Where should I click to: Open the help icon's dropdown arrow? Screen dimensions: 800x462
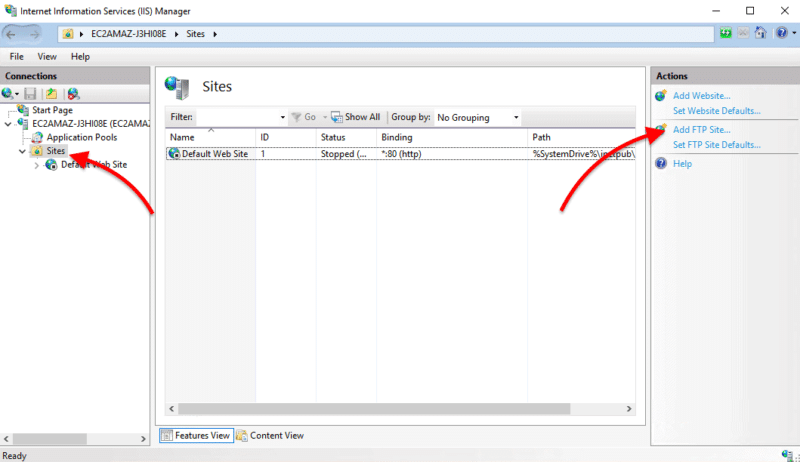click(x=794, y=33)
